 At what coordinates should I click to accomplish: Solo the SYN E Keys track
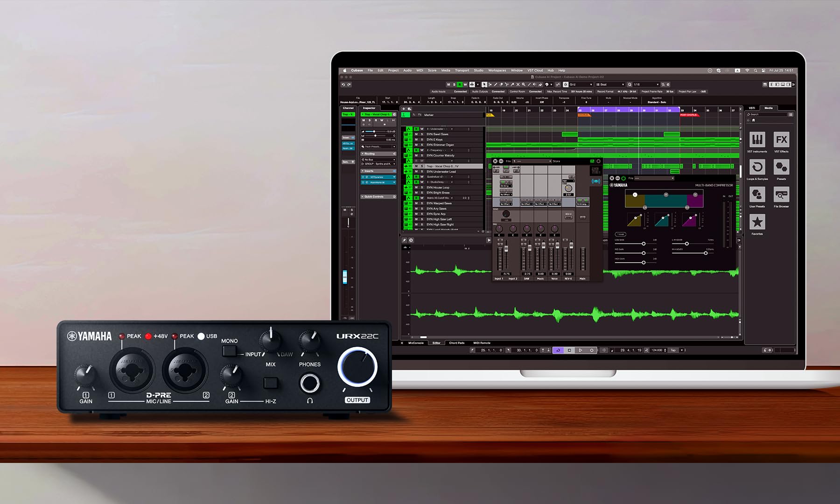[x=422, y=140]
